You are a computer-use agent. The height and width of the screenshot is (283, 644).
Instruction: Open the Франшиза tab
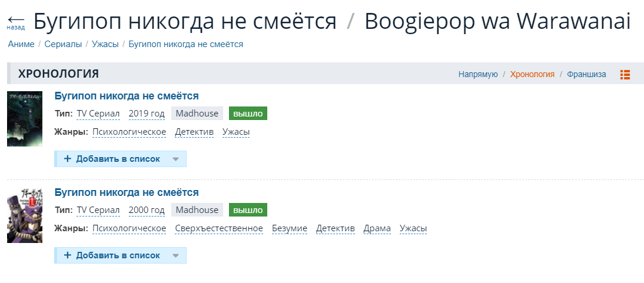586,74
